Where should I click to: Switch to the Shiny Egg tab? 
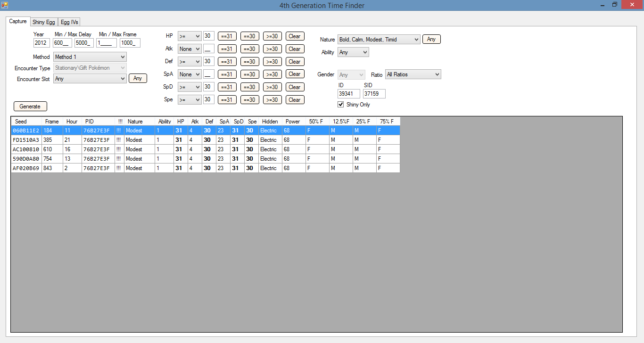(x=44, y=22)
